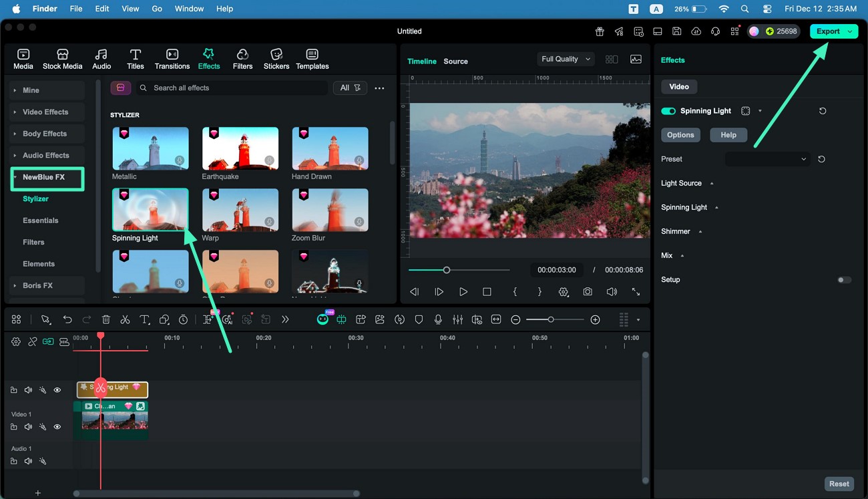
Task: Switch to the Source tab above the preview
Action: point(456,61)
